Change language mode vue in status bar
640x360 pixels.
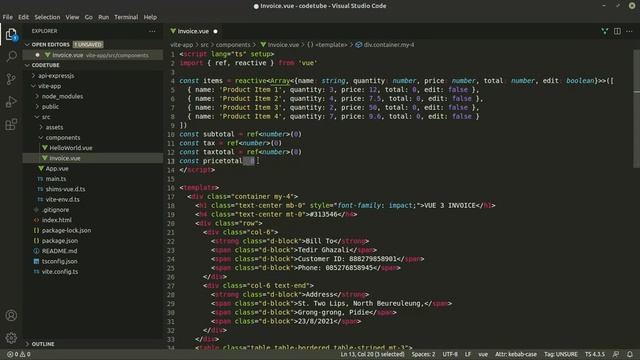(x=483, y=354)
